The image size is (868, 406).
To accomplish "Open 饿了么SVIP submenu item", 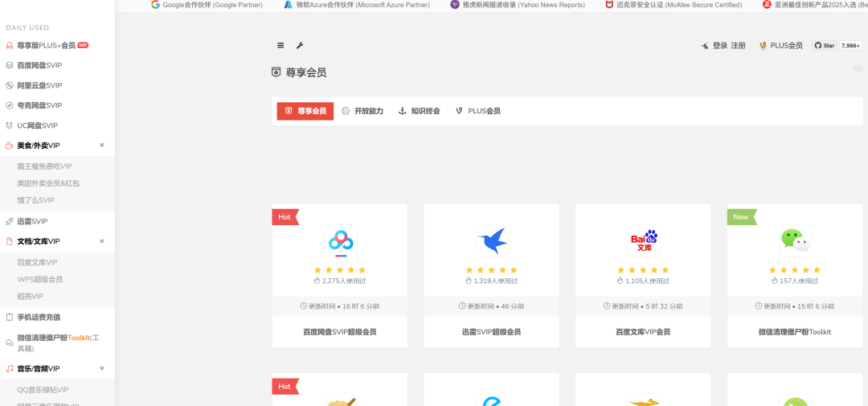I will click(36, 200).
